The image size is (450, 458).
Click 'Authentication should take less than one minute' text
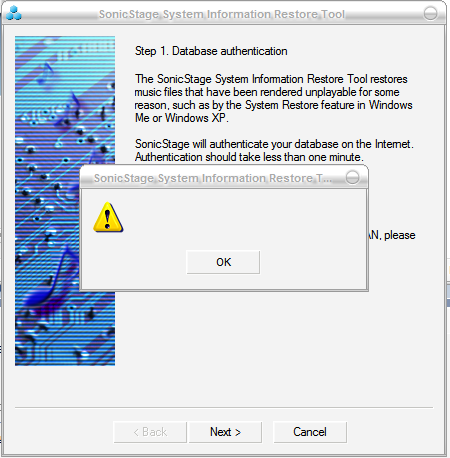(249, 157)
